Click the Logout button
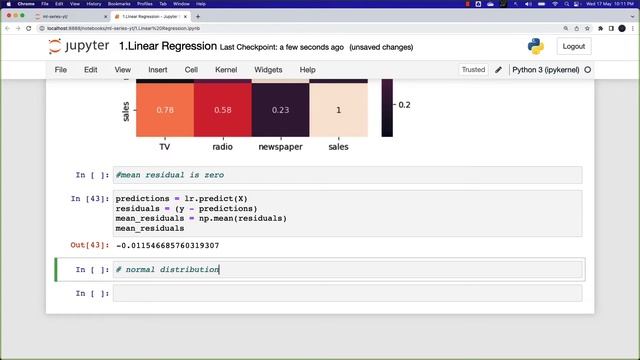The image size is (640, 360). click(x=573, y=47)
